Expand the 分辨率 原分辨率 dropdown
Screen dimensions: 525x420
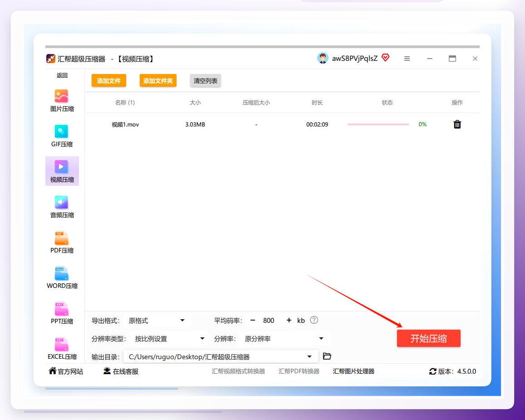point(285,339)
